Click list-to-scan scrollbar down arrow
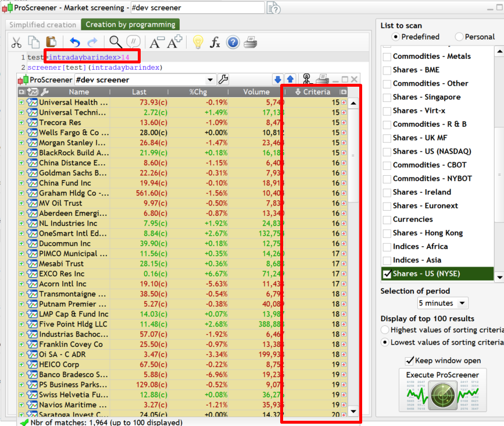The height and width of the screenshot is (426, 504). 499,277
